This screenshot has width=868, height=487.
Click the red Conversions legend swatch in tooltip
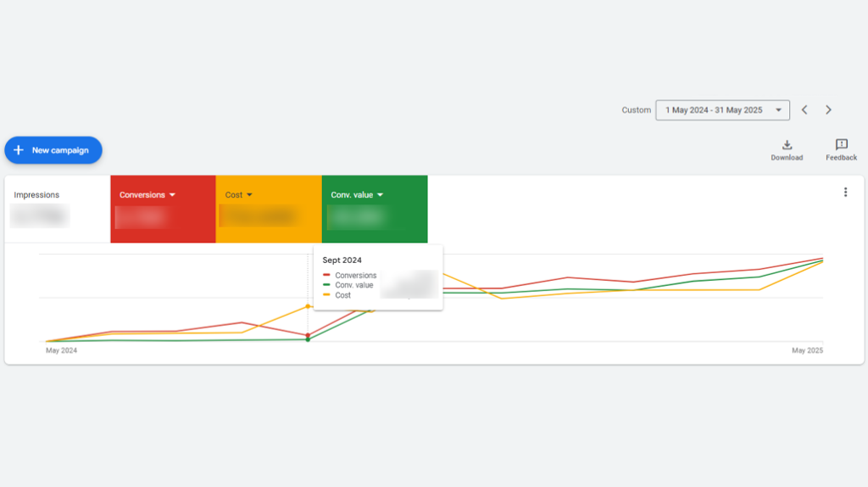(x=326, y=276)
